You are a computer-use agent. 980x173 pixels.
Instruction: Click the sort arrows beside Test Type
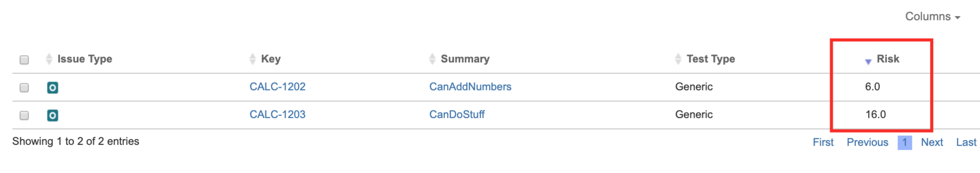pos(678,59)
